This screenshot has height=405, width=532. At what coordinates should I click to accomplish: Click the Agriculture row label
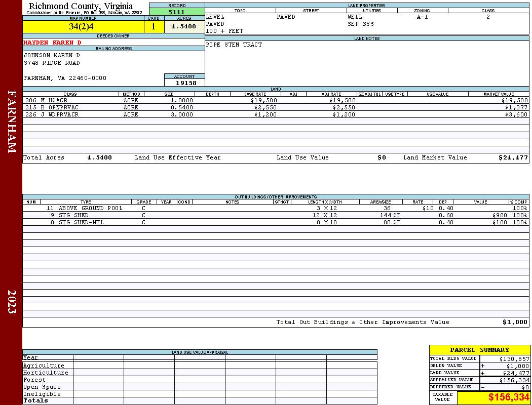click(44, 366)
